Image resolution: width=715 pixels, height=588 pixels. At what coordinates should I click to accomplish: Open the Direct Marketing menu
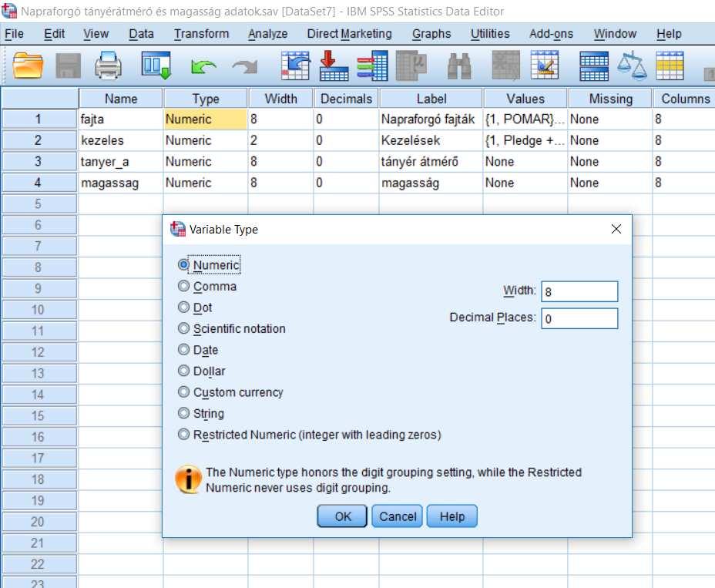pyautogui.click(x=349, y=34)
